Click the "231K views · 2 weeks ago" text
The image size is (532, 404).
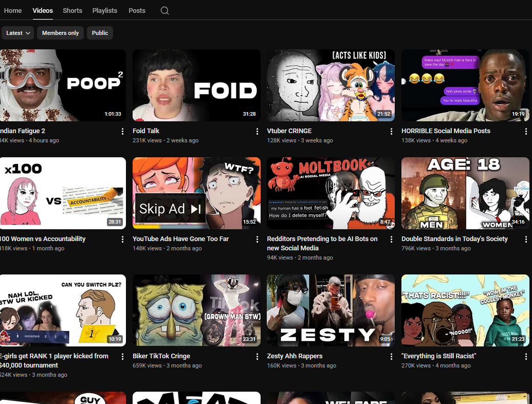[x=166, y=140]
